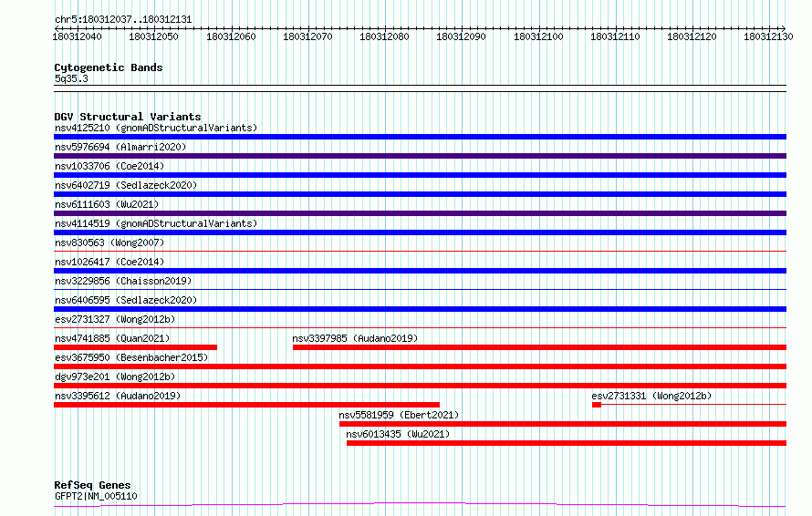Open the nsv1026417 (Coe2014) label

click(109, 262)
